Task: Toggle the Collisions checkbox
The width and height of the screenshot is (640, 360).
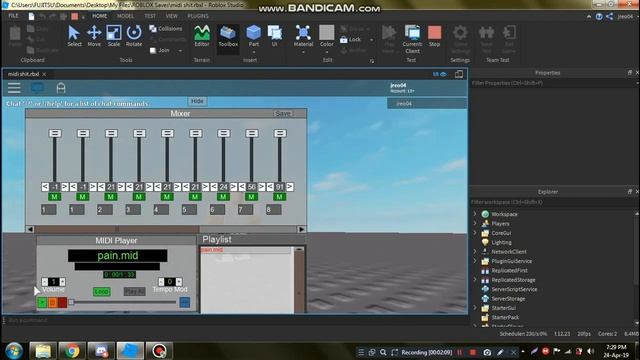Action: (x=153, y=29)
